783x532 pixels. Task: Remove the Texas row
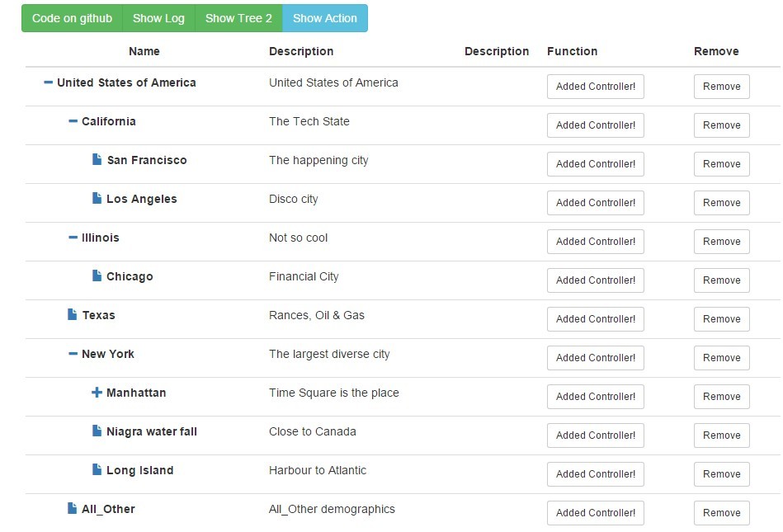[721, 319]
